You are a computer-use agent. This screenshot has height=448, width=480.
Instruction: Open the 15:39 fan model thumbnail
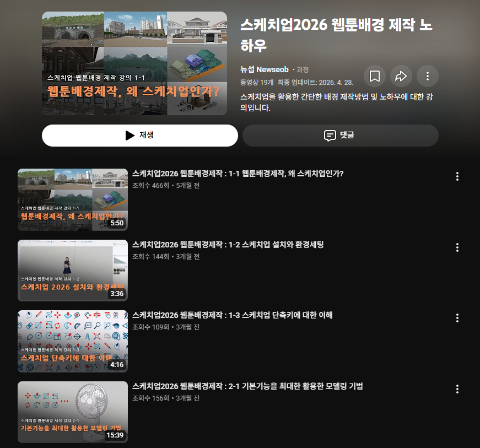[73, 412]
